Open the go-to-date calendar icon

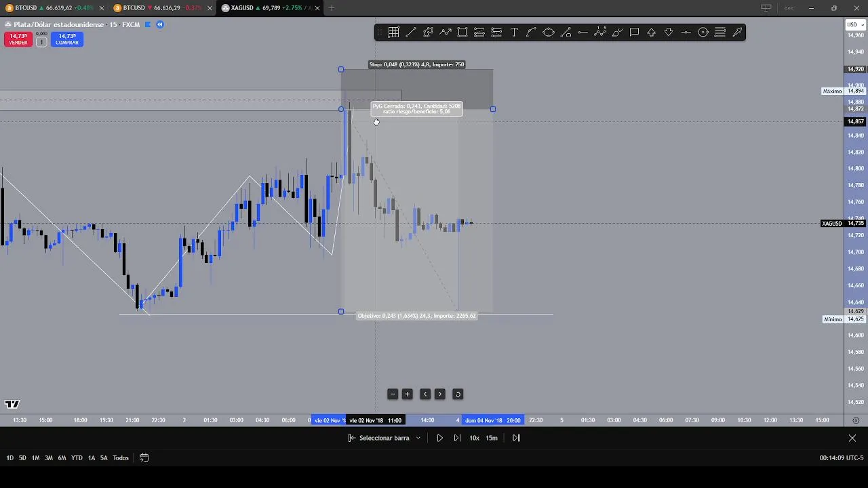tap(144, 458)
